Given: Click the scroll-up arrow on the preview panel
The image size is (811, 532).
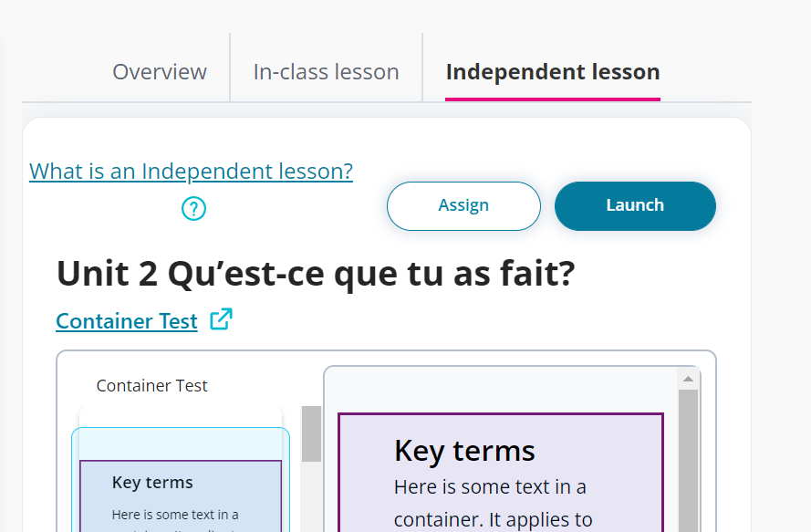Looking at the screenshot, I should click(689, 379).
